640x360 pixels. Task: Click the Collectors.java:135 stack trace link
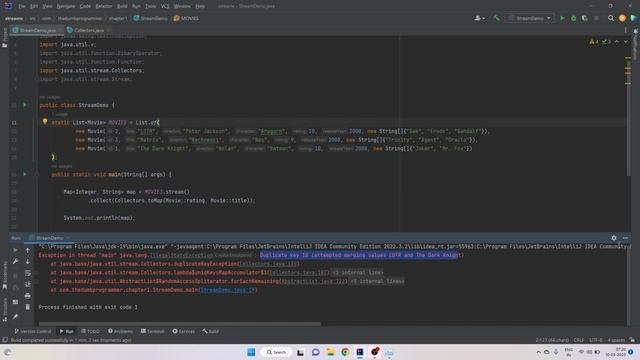269,264
